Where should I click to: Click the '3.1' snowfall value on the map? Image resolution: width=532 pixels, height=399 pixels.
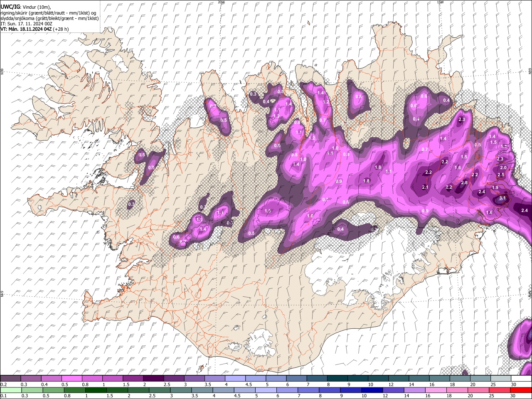tap(502, 198)
